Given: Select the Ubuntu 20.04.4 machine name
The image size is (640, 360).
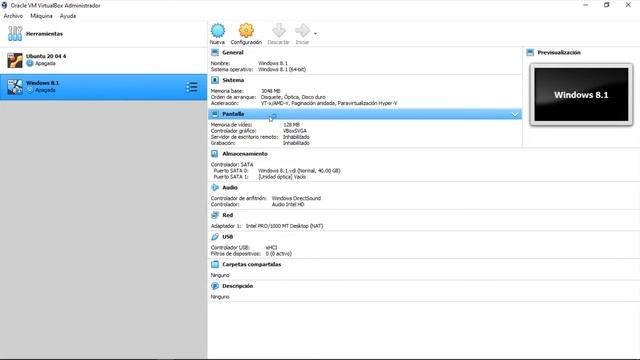Looking at the screenshot, I should coord(46,56).
